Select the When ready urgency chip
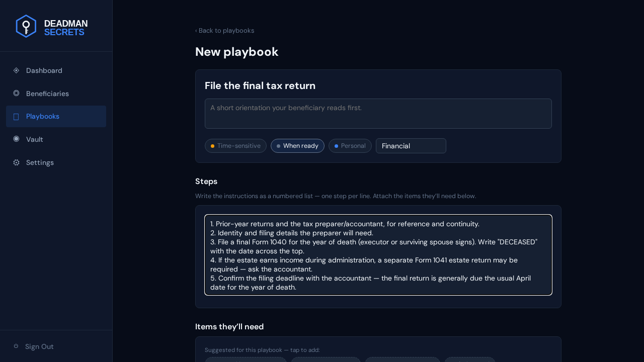Image resolution: width=644 pixels, height=362 pixels. point(297,146)
